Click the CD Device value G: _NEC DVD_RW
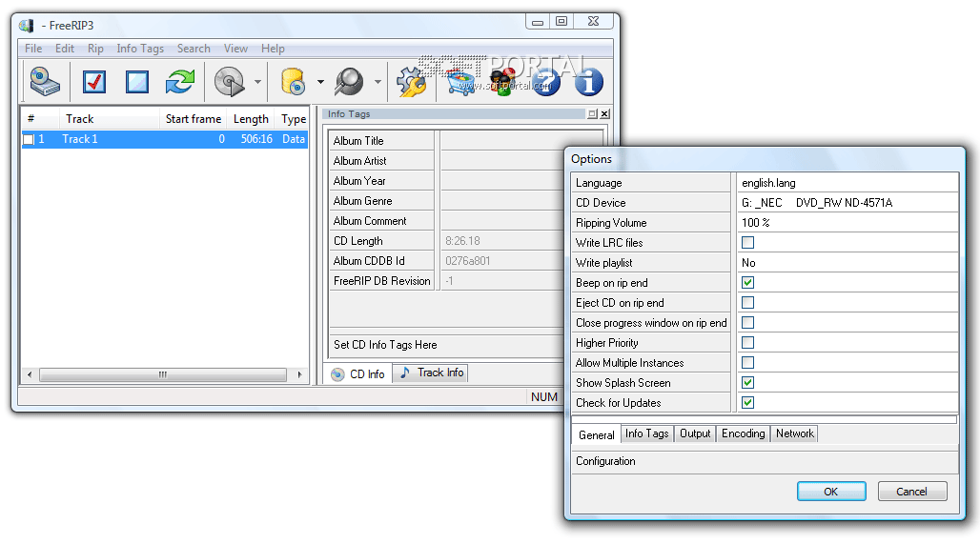Viewport: 980px width, 544px height. coord(817,203)
